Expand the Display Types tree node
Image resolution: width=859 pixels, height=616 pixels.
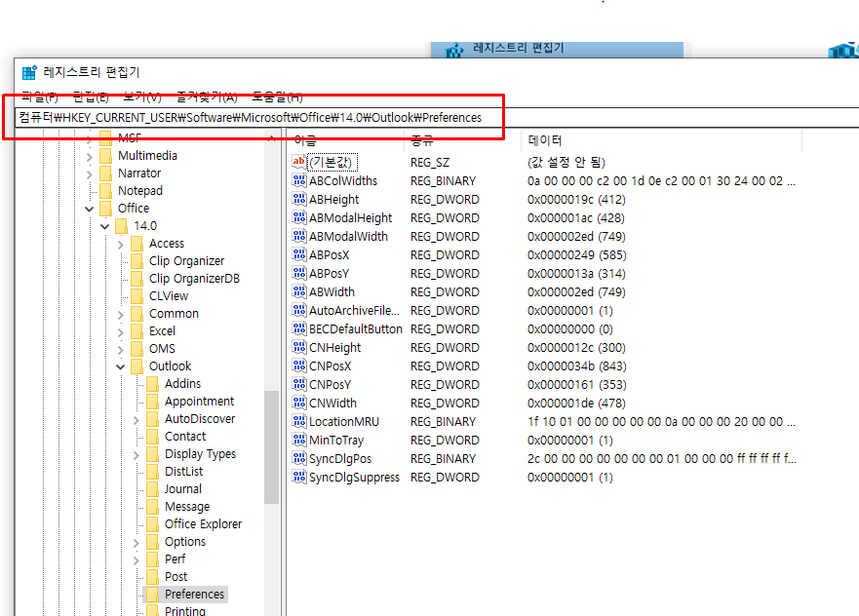pyautogui.click(x=137, y=455)
